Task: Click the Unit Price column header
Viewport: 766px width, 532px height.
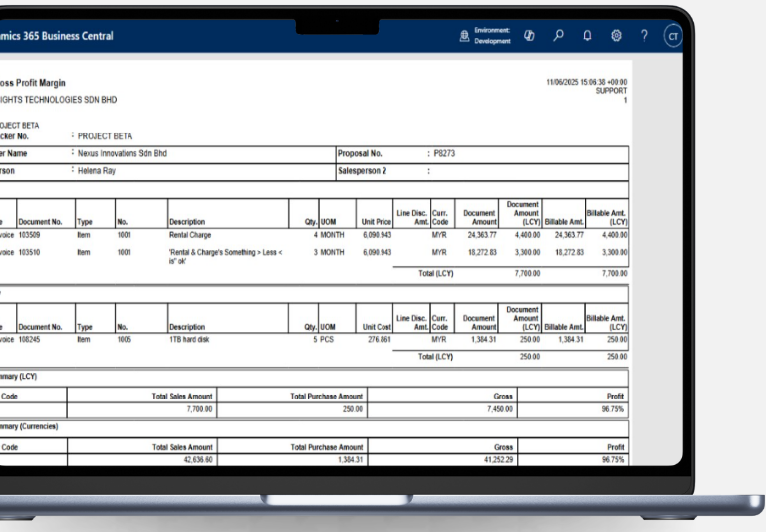Action: [377, 222]
